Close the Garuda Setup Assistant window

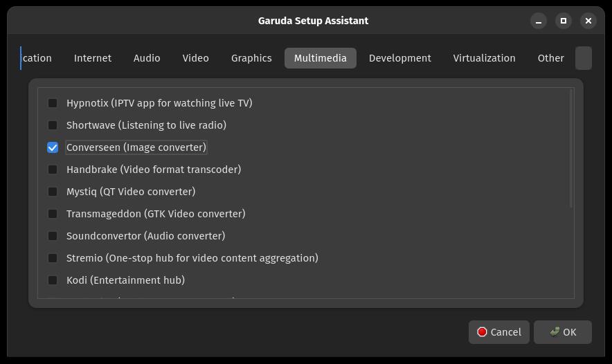[588, 21]
